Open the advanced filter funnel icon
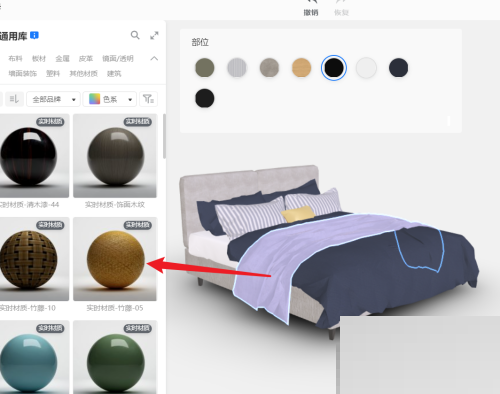Image resolution: width=500 pixels, height=394 pixels. tap(148, 99)
